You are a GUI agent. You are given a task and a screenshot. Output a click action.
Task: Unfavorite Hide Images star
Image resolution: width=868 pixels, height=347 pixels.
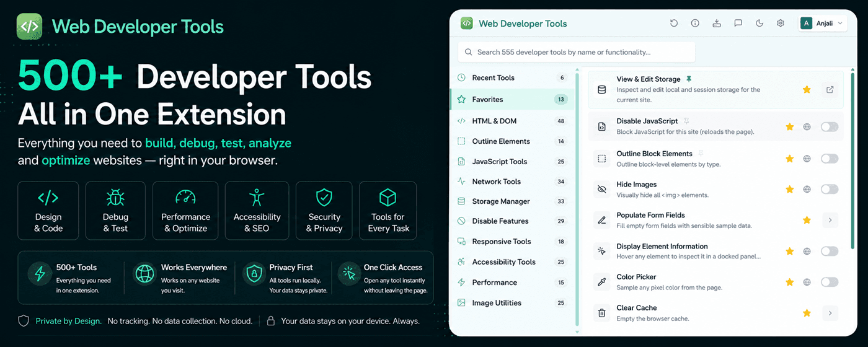coord(790,189)
